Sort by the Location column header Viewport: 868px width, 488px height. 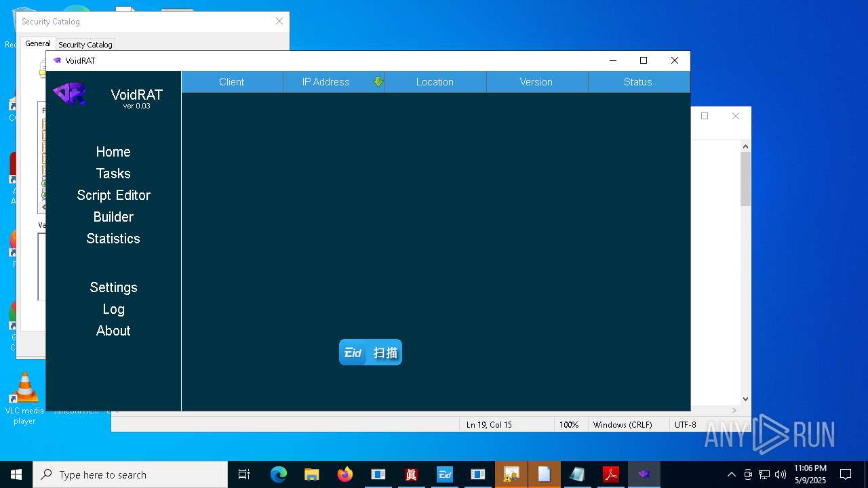click(435, 82)
